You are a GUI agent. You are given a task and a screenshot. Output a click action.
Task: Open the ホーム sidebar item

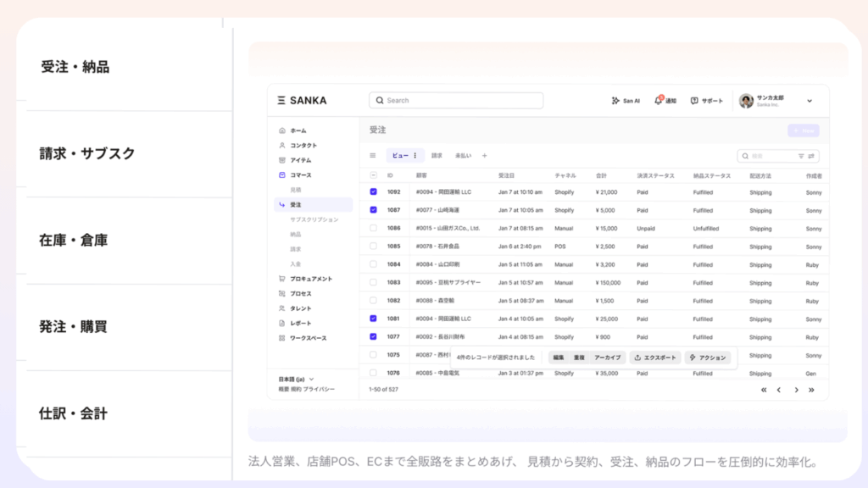(x=298, y=130)
